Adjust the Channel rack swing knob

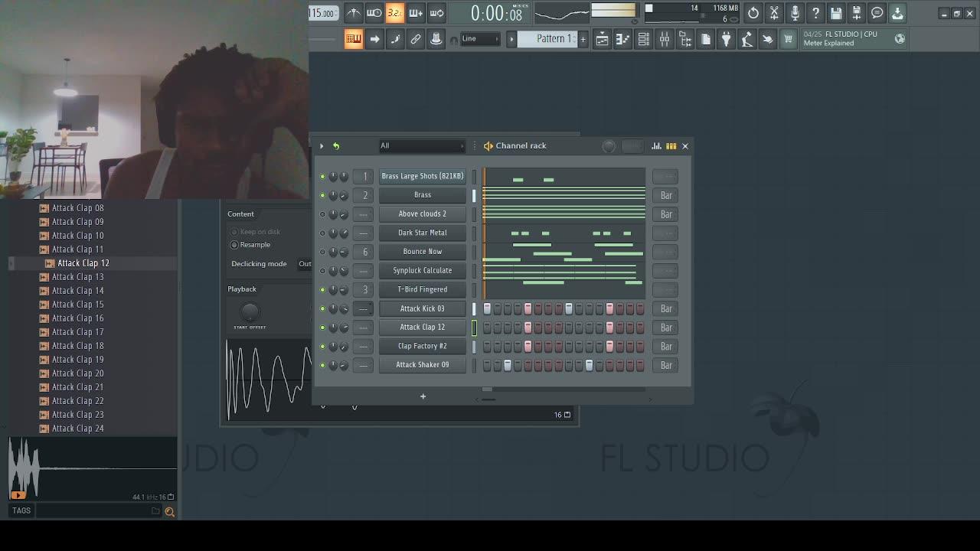609,146
